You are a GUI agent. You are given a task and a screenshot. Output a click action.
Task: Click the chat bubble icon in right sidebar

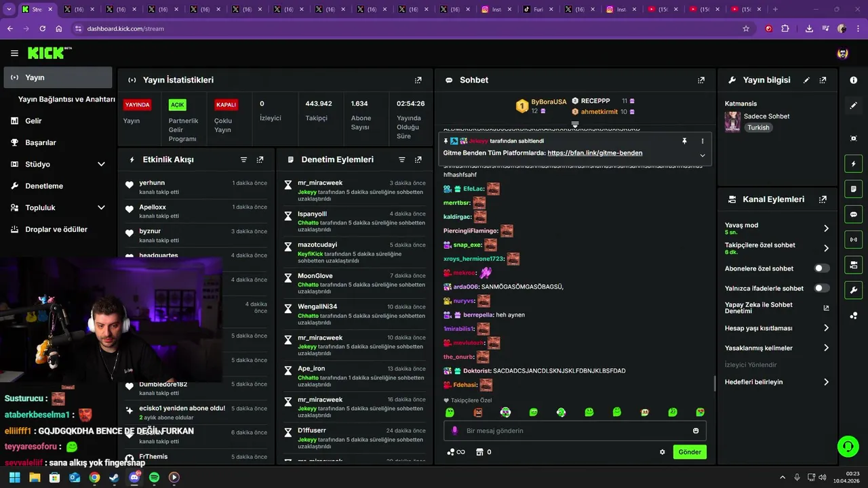[853, 214]
